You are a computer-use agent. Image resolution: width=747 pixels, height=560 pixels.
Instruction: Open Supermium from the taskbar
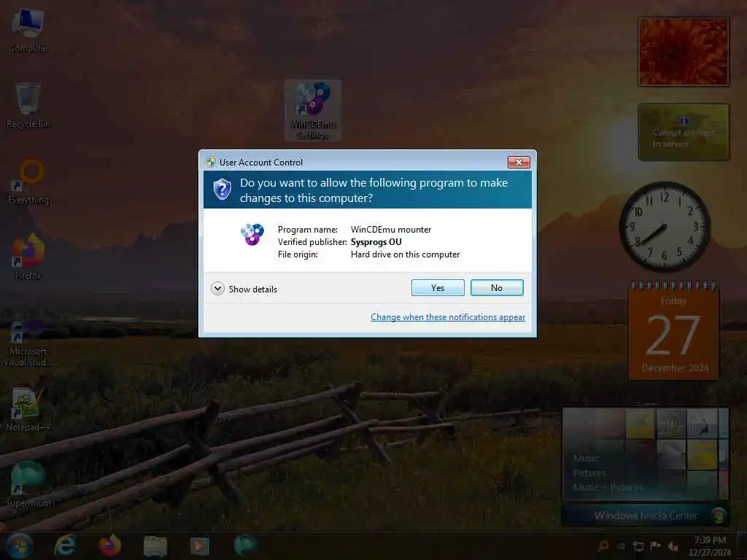[246, 545]
